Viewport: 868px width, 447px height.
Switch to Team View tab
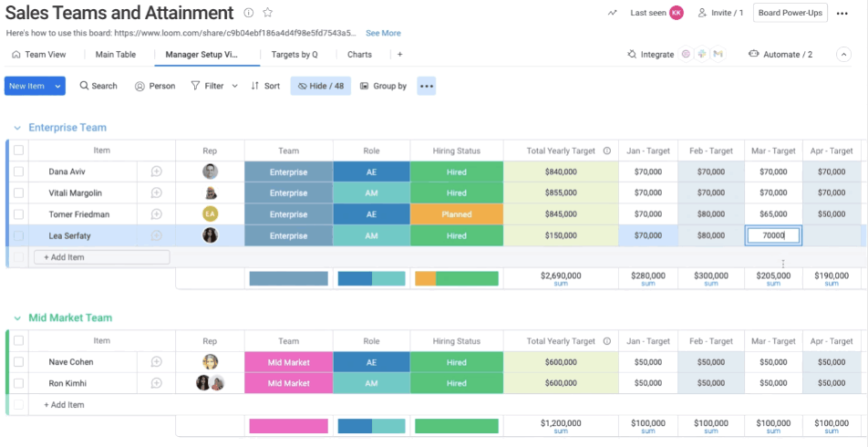click(38, 55)
